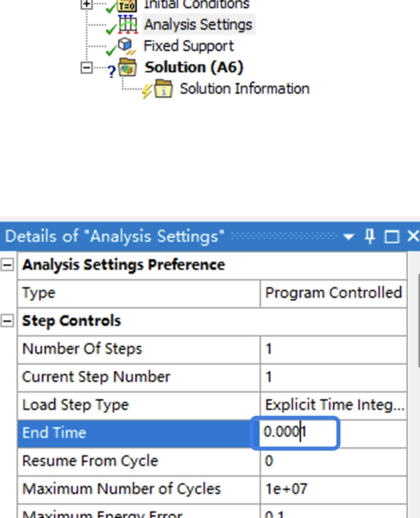Pin the Details panel with pushpin icon
The height and width of the screenshot is (518, 420).
[369, 236]
